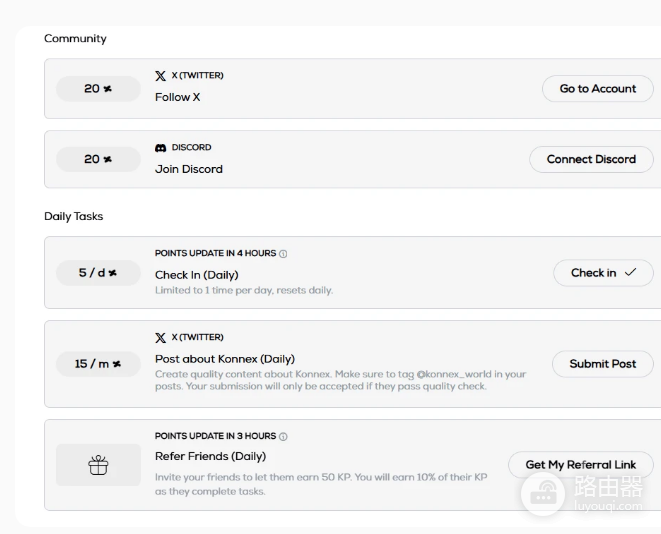Click the gift box icon
This screenshot has height=534, width=661.
[x=98, y=465]
